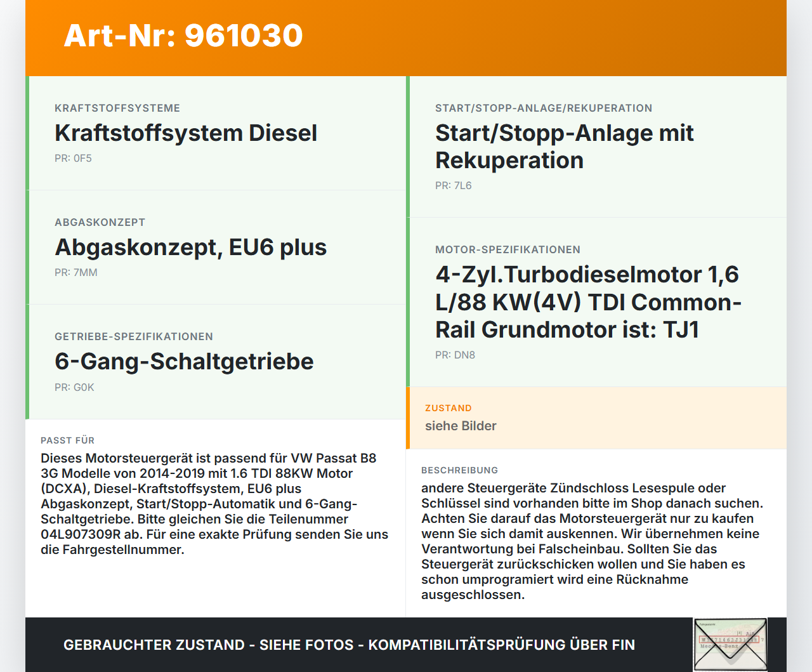
Task: Select the PR: G0K code
Action: [x=74, y=387]
